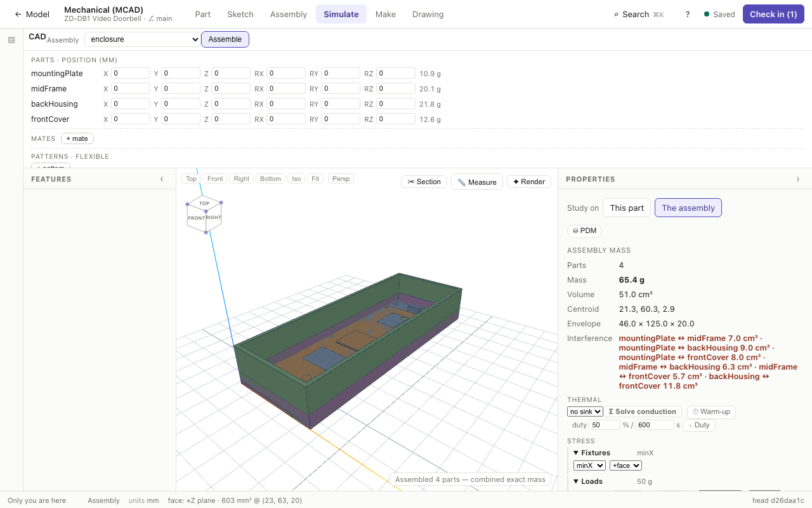The width and height of the screenshot is (812, 508).
Task: Click the help question mark
Action: pos(688,14)
